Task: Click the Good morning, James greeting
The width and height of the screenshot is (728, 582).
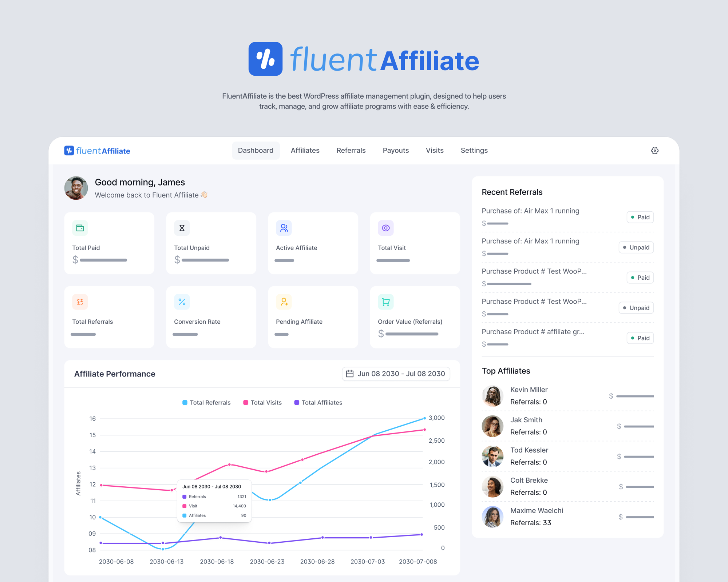Action: (140, 182)
